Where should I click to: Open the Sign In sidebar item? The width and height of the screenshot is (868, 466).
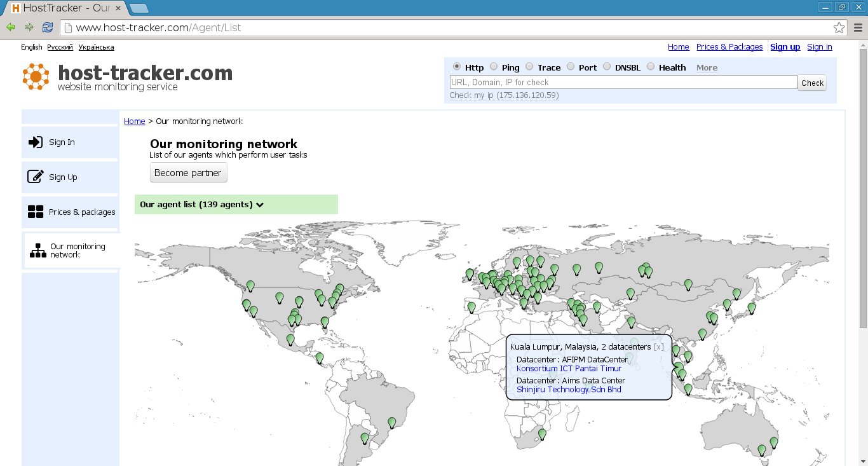pyautogui.click(x=71, y=142)
